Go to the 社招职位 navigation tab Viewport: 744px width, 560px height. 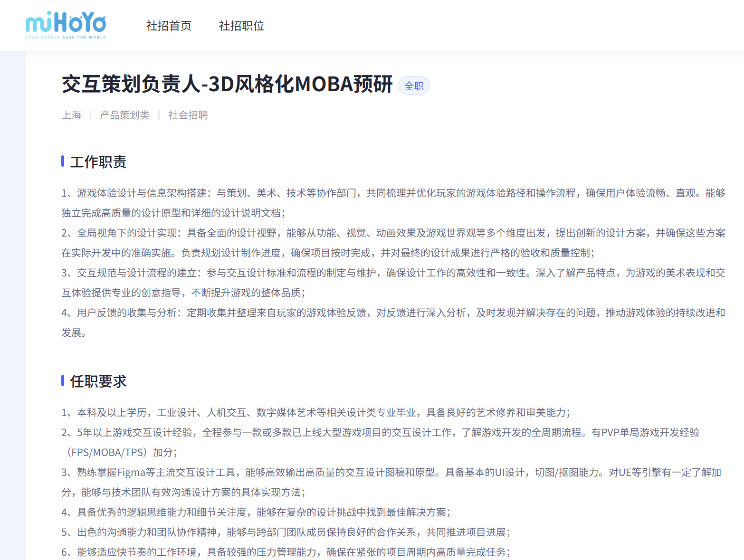pos(241,26)
